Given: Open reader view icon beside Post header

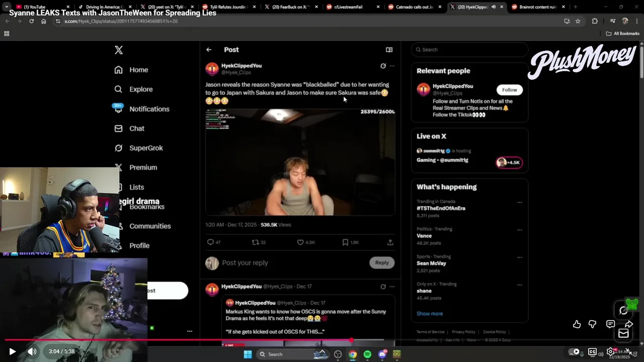Looking at the screenshot, I should point(389,50).
